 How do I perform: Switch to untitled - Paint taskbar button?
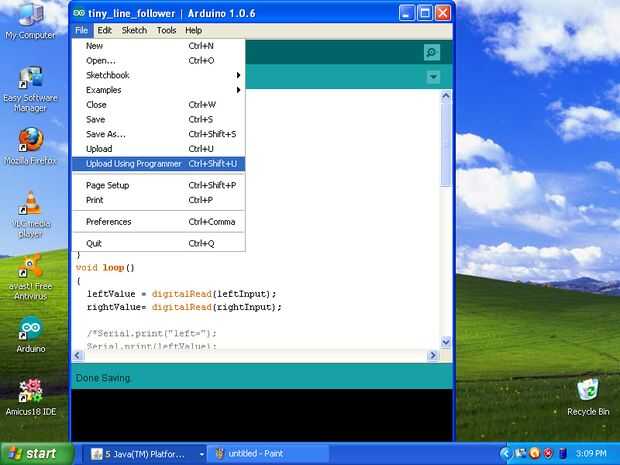click(x=267, y=454)
